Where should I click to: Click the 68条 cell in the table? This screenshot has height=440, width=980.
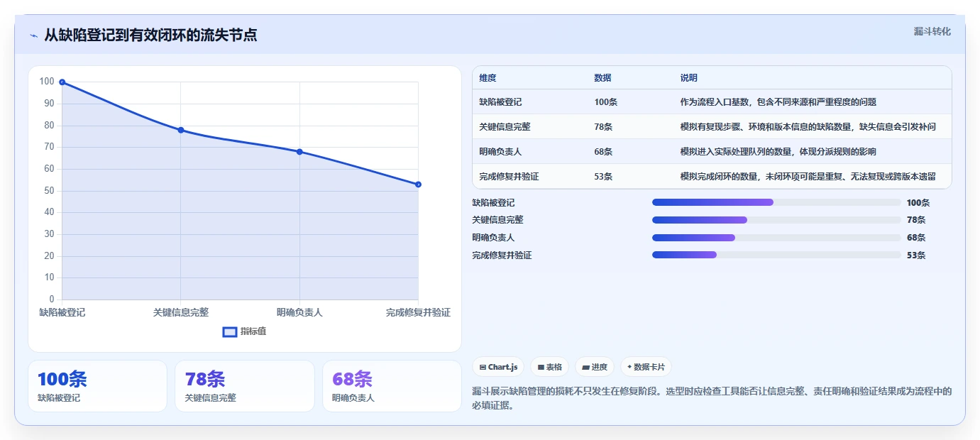click(x=603, y=152)
